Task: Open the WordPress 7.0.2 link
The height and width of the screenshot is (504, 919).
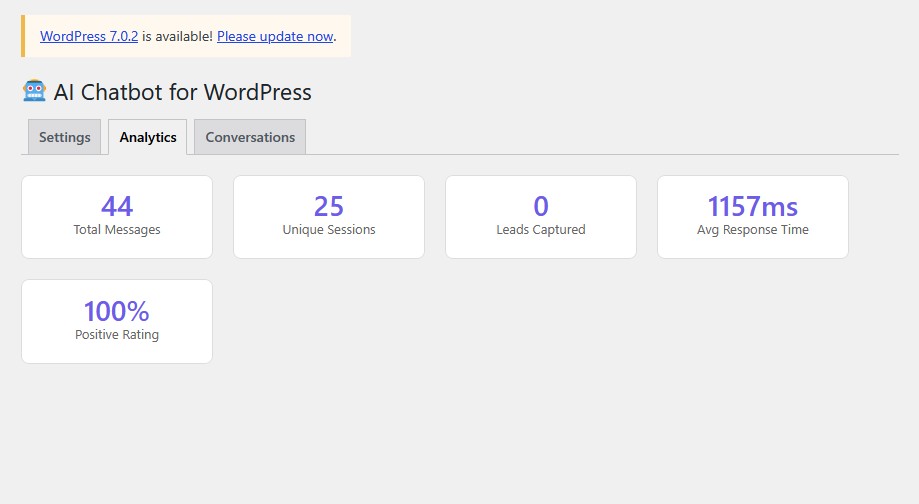Action: click(x=89, y=36)
